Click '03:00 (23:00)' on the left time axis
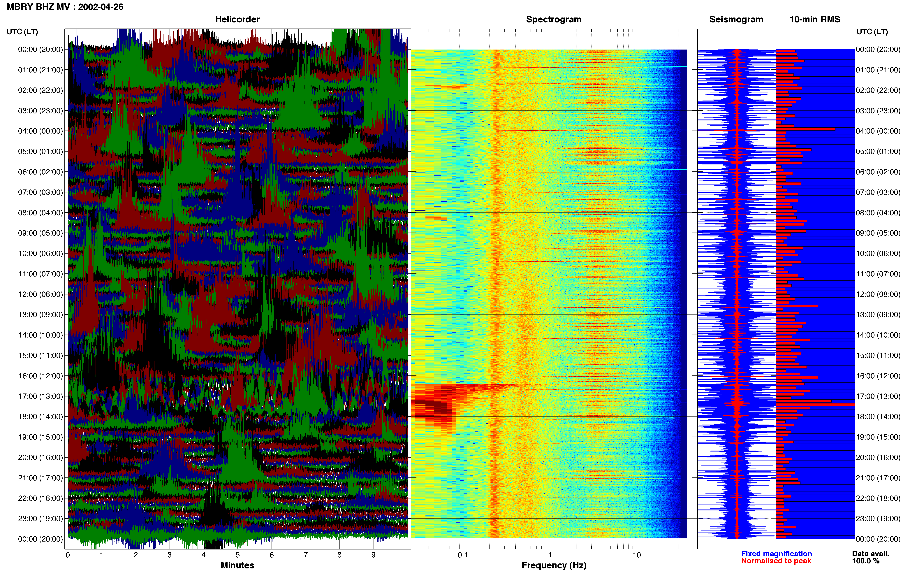Screen dimensions: 924x578 (41, 111)
